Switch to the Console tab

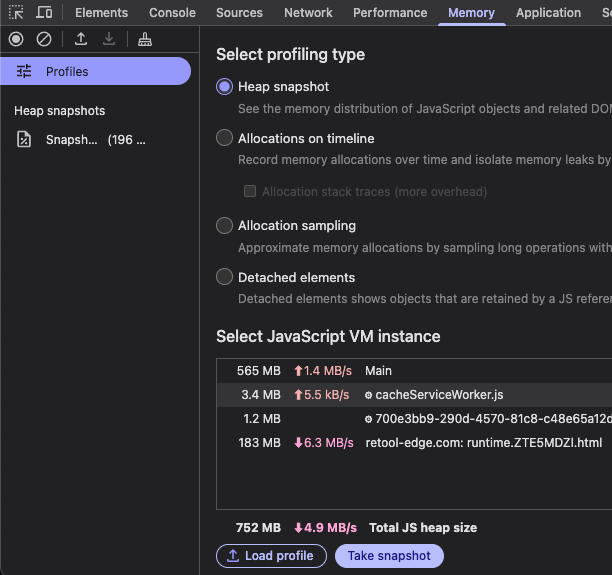click(x=172, y=13)
